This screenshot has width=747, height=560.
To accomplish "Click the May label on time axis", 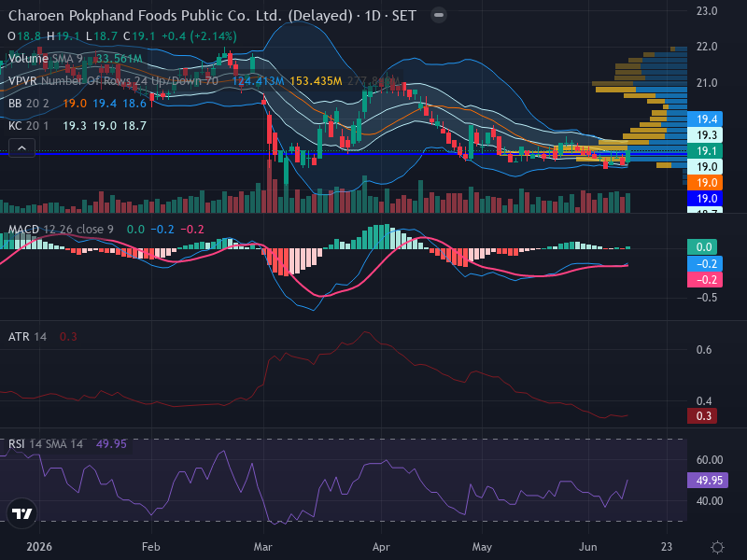I will 482,547.
